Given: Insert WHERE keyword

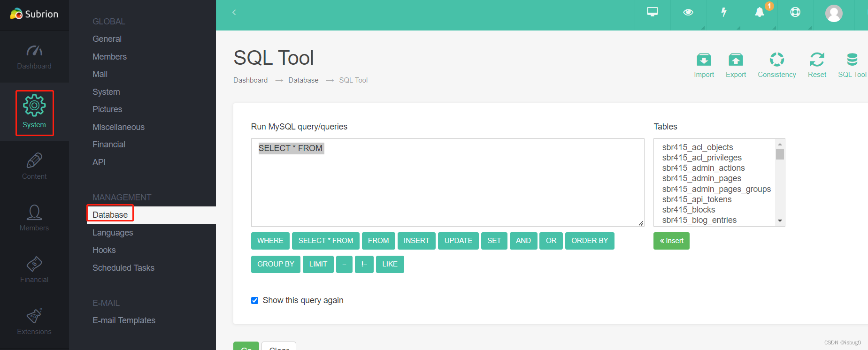Looking at the screenshot, I should coord(270,241).
